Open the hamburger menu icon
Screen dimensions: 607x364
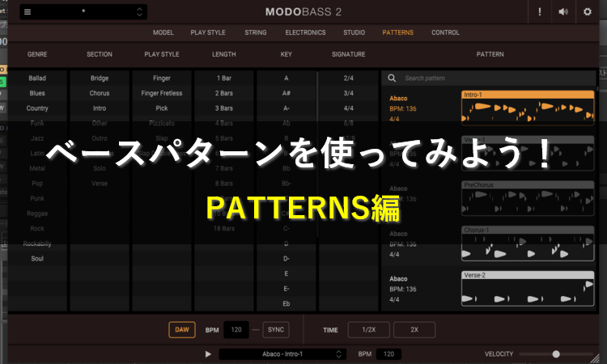pyautogui.click(x=28, y=12)
